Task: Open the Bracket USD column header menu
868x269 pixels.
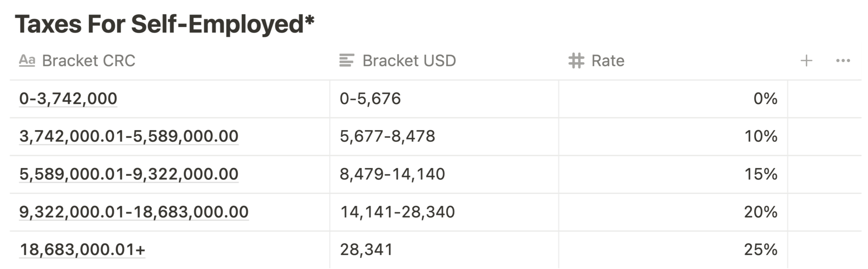Action: [x=444, y=61]
